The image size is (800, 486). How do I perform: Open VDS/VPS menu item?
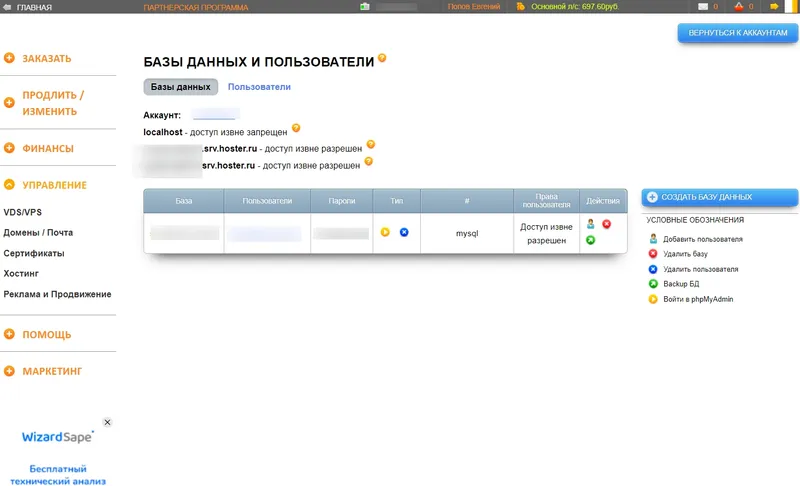pos(22,212)
